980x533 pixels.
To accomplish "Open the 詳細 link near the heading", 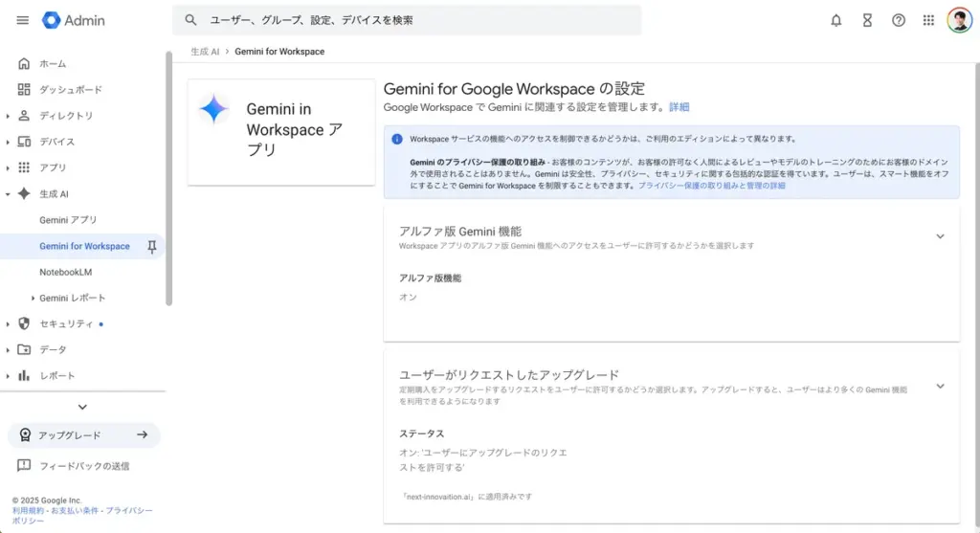I will (x=679, y=107).
